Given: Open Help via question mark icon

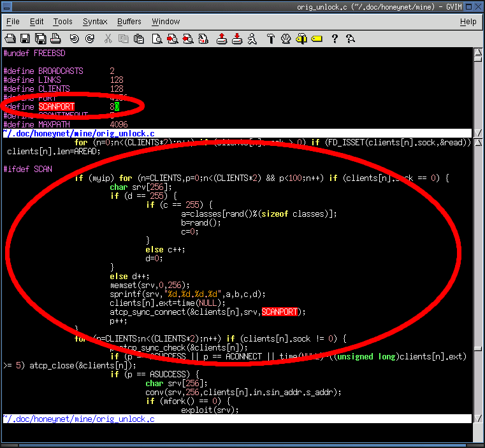Looking at the screenshot, I should [x=335, y=39].
